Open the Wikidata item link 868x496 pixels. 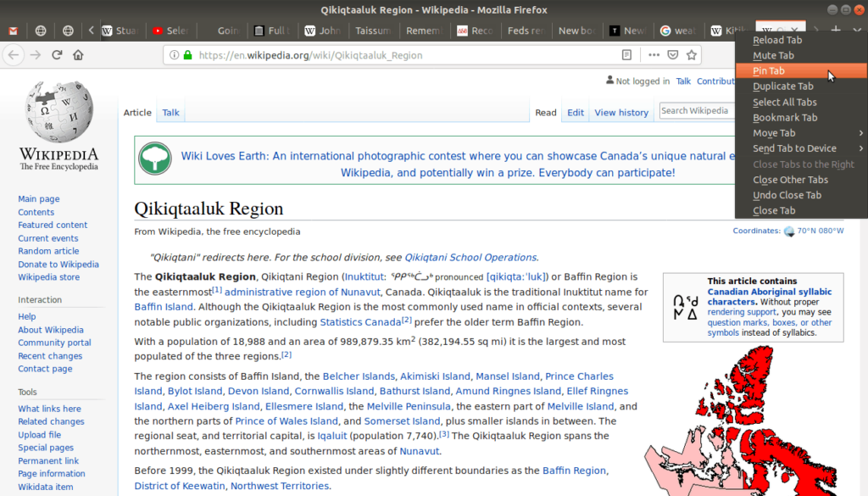point(46,487)
